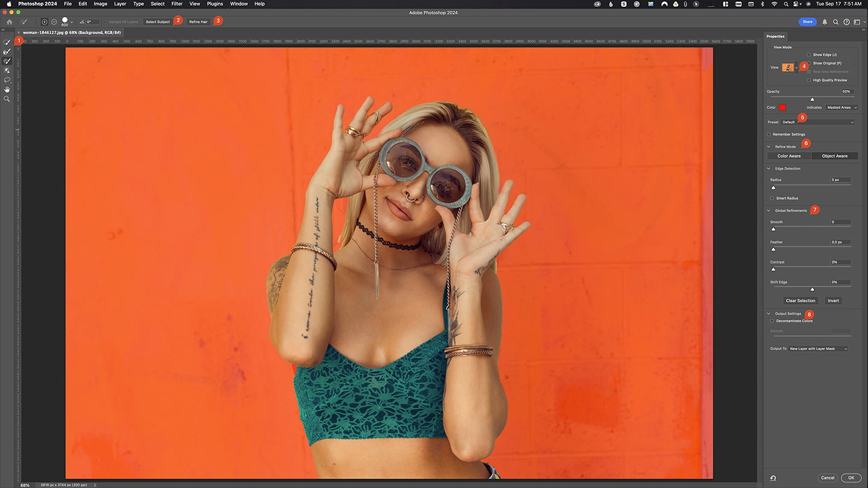Choose Color Aware refine mode
The image size is (868, 488).
click(x=789, y=156)
